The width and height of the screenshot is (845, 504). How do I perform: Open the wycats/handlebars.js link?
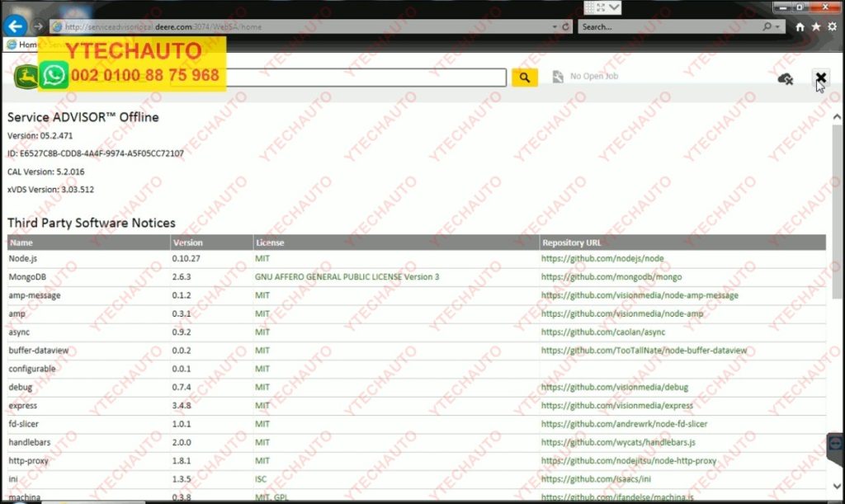click(618, 442)
